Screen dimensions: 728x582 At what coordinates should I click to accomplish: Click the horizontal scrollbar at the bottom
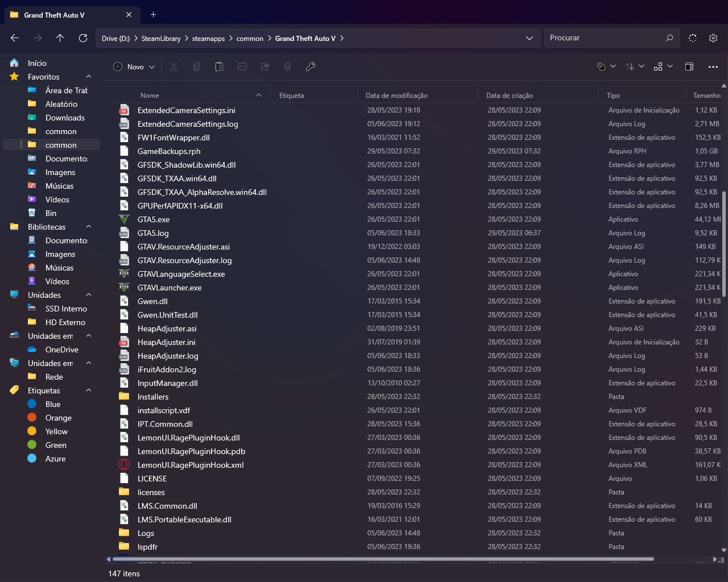[382, 559]
